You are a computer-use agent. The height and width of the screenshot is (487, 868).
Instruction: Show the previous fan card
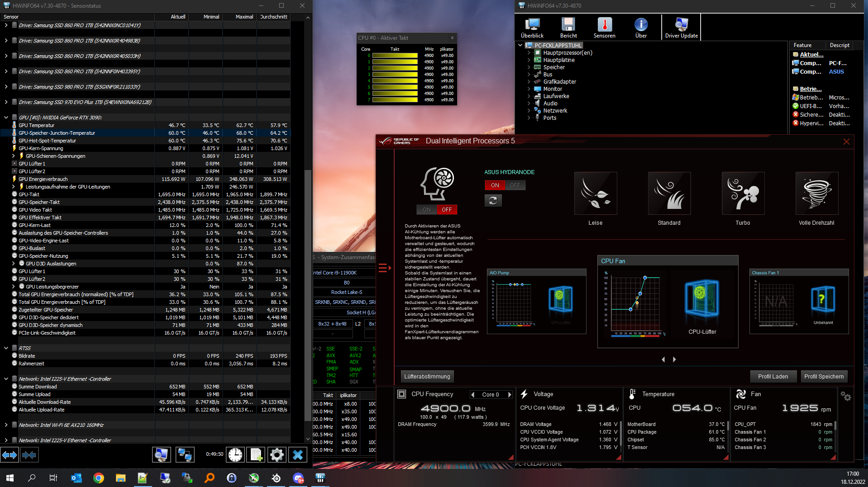pyautogui.click(x=663, y=359)
